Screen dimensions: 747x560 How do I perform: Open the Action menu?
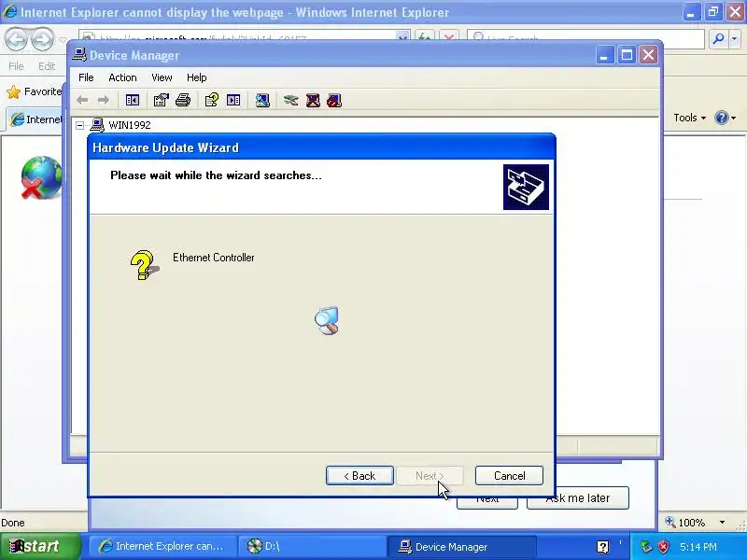(x=122, y=77)
